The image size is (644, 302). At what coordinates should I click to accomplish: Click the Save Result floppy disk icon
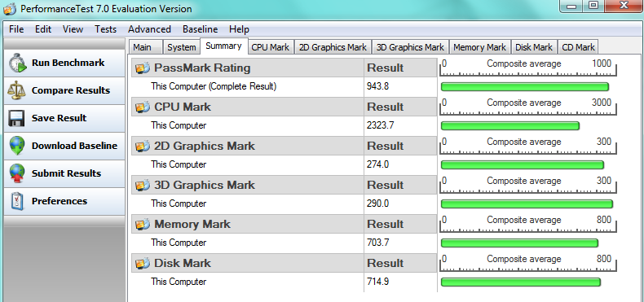[16, 118]
